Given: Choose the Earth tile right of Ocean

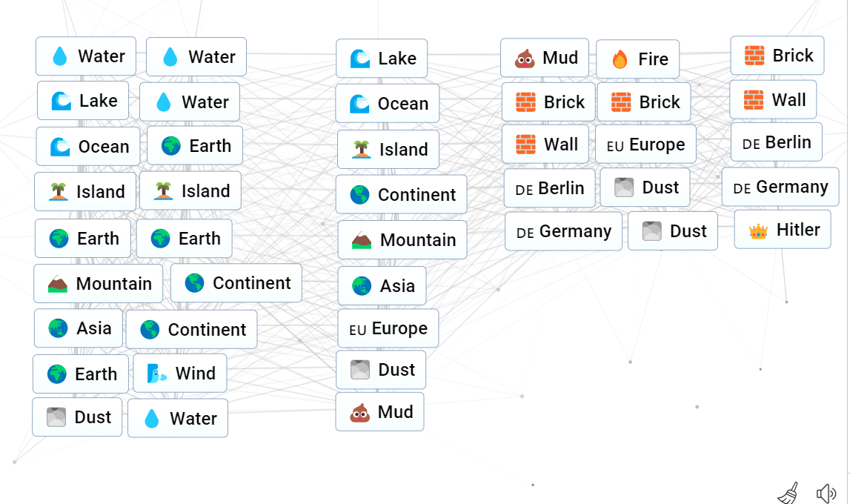Looking at the screenshot, I should 195,145.
